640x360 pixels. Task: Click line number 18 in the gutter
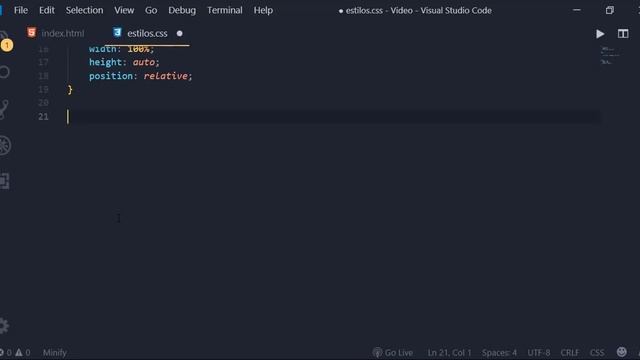pos(43,76)
